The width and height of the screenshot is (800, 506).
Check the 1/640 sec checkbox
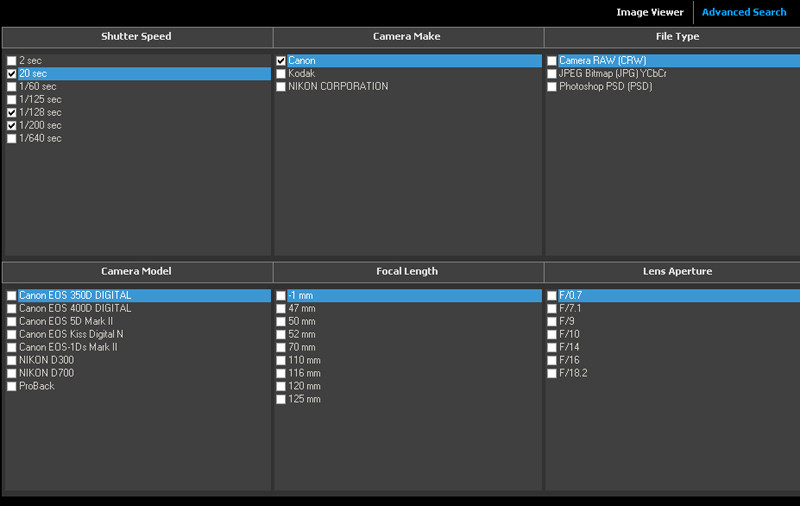pyautogui.click(x=12, y=139)
